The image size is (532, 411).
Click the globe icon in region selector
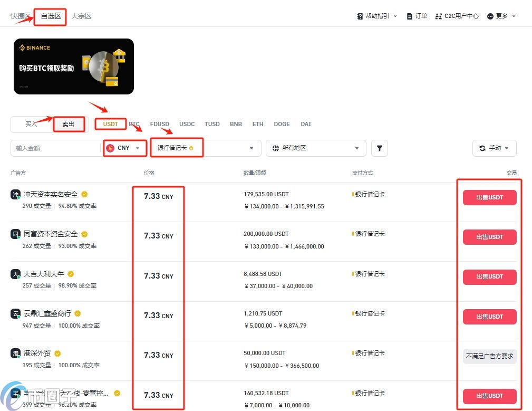click(276, 148)
